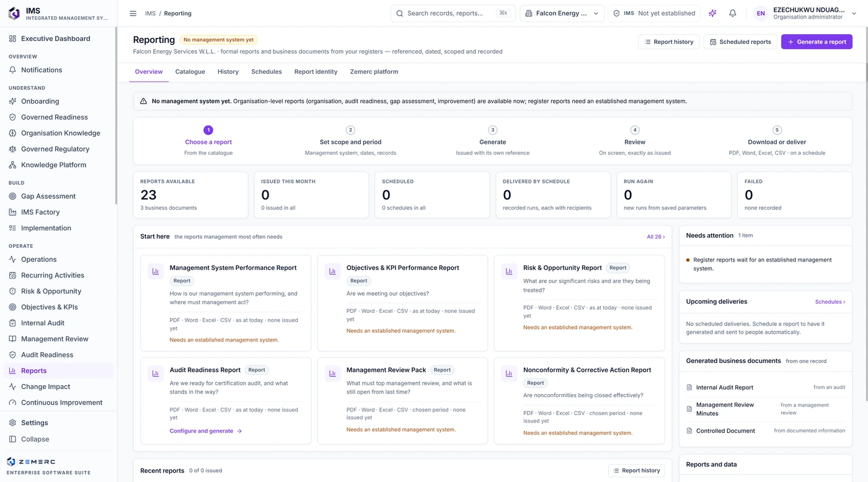Switch to the History tab

point(228,72)
